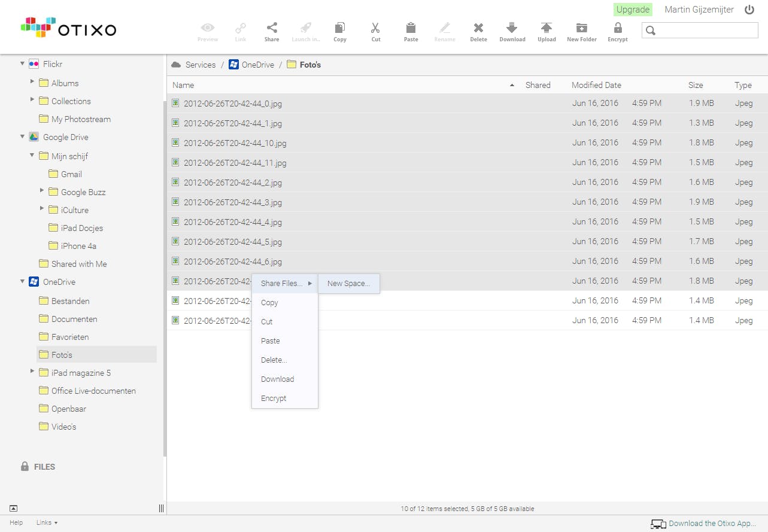Click the Services cloud icon in breadcrumb
The width and height of the screenshot is (768, 532).
[176, 65]
